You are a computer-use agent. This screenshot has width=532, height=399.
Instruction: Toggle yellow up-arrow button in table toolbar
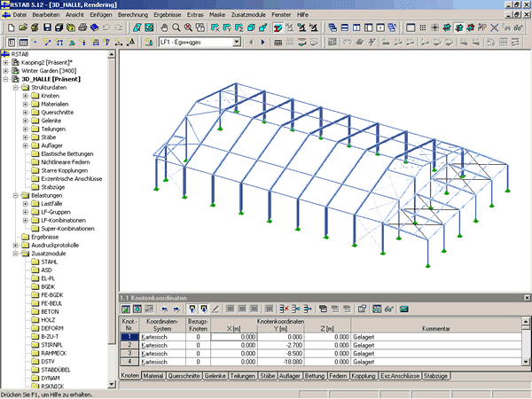click(192, 309)
